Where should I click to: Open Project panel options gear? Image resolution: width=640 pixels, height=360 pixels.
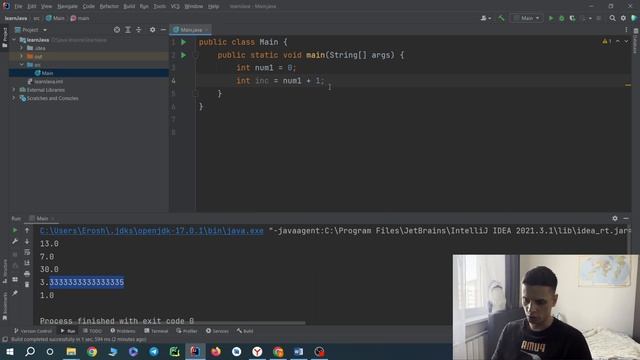tap(152, 30)
